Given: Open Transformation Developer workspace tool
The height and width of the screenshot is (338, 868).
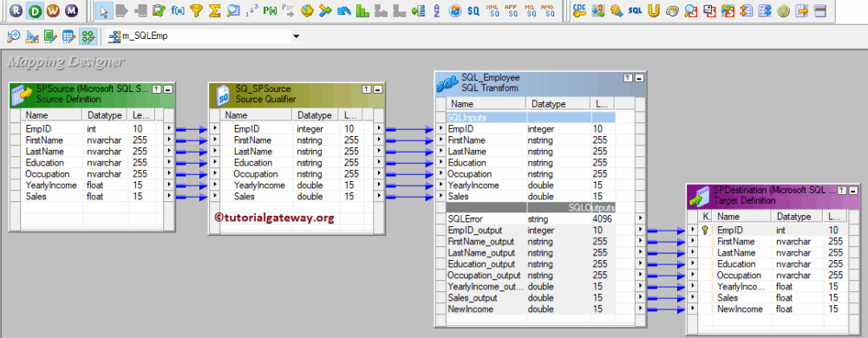Looking at the screenshot, I should pyautogui.click(x=50, y=36).
